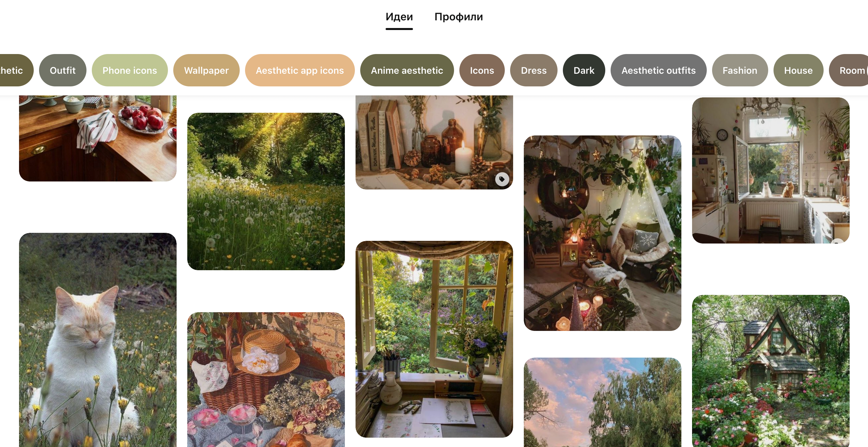
Task: Select the Icons category tag
Action: pyautogui.click(x=481, y=70)
